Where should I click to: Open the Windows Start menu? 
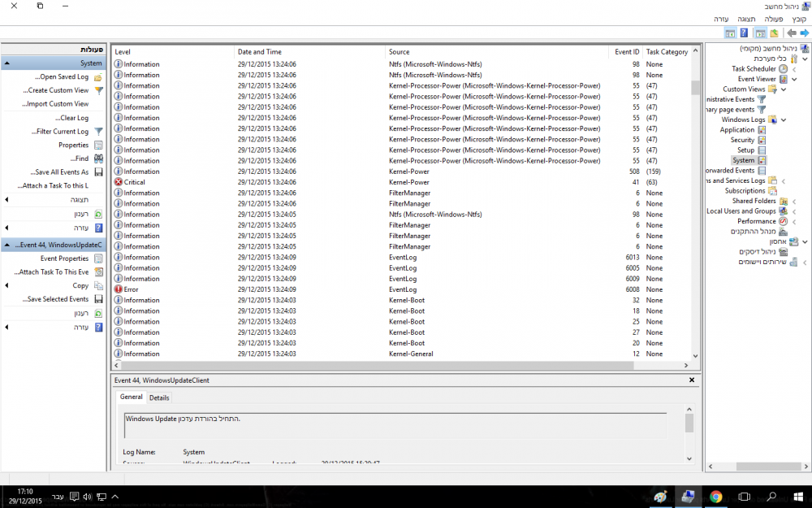point(798,497)
